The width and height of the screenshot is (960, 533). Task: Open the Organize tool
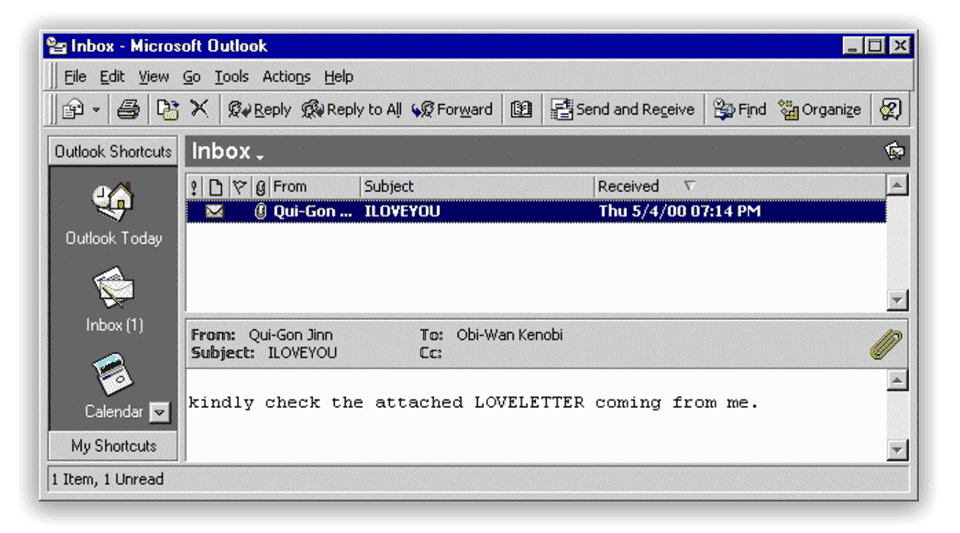pos(819,110)
